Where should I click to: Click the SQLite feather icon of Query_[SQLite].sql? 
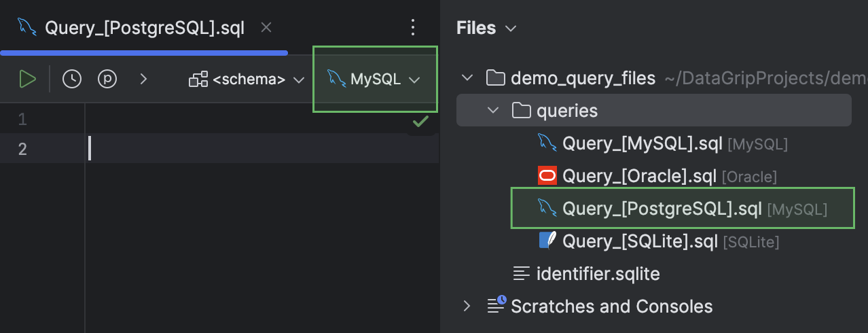547,241
